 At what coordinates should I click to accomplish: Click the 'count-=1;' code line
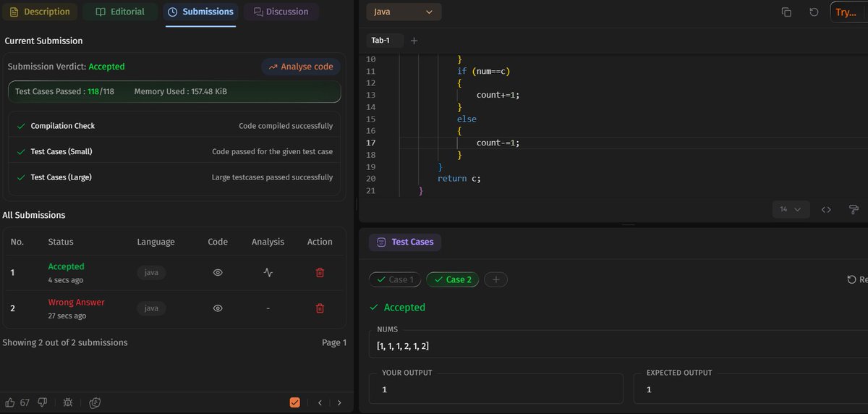[498, 143]
